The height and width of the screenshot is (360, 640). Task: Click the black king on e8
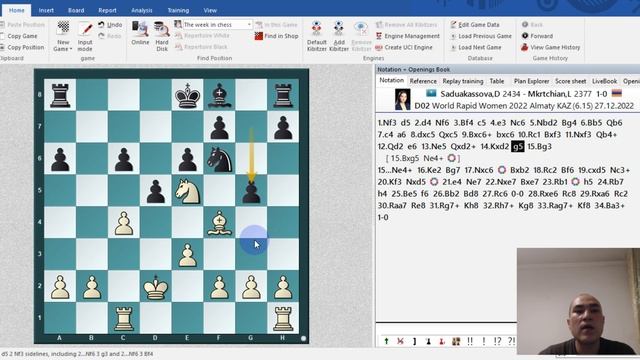(x=187, y=96)
